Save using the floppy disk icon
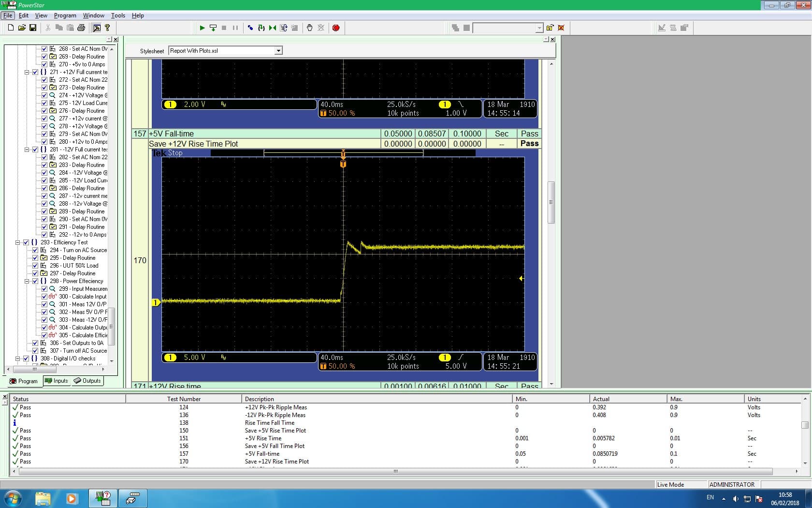812x508 pixels. (33, 28)
